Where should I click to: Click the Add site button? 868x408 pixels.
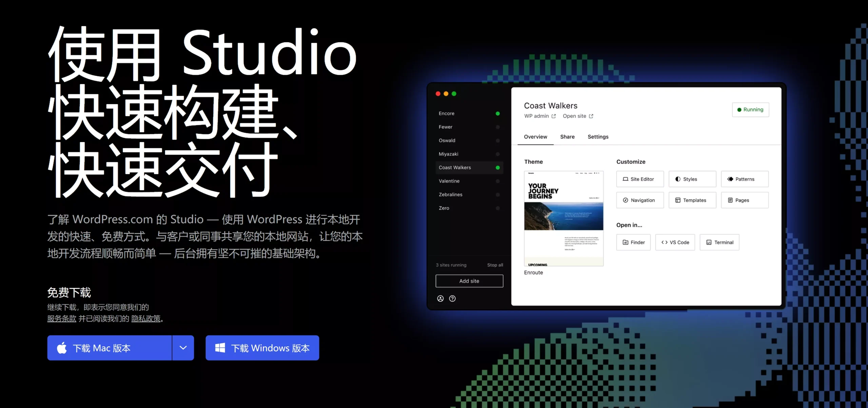[x=469, y=281]
